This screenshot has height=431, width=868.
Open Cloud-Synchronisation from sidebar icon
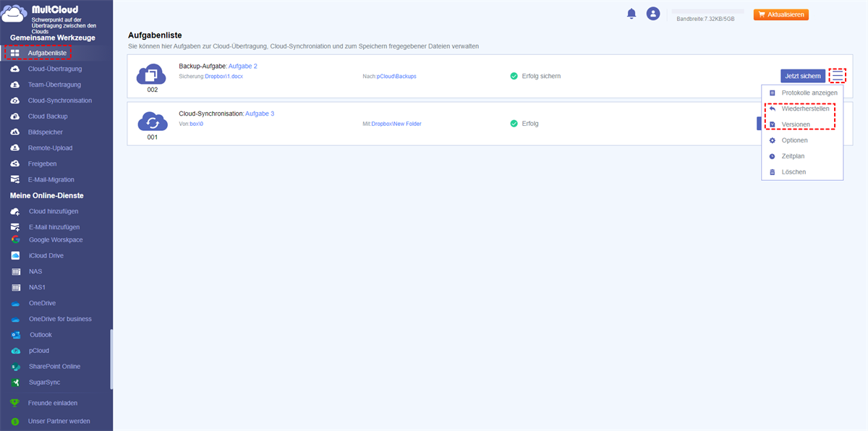(x=15, y=101)
